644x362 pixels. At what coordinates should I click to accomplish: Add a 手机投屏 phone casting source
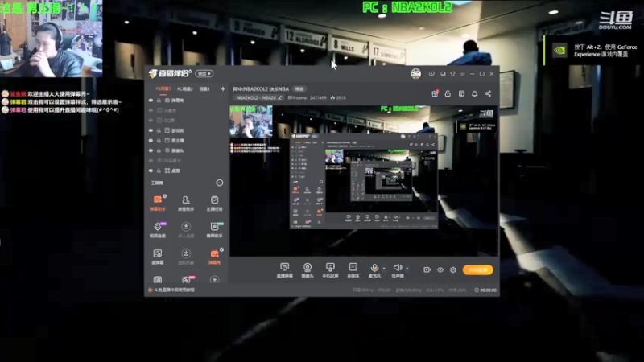[330, 270]
